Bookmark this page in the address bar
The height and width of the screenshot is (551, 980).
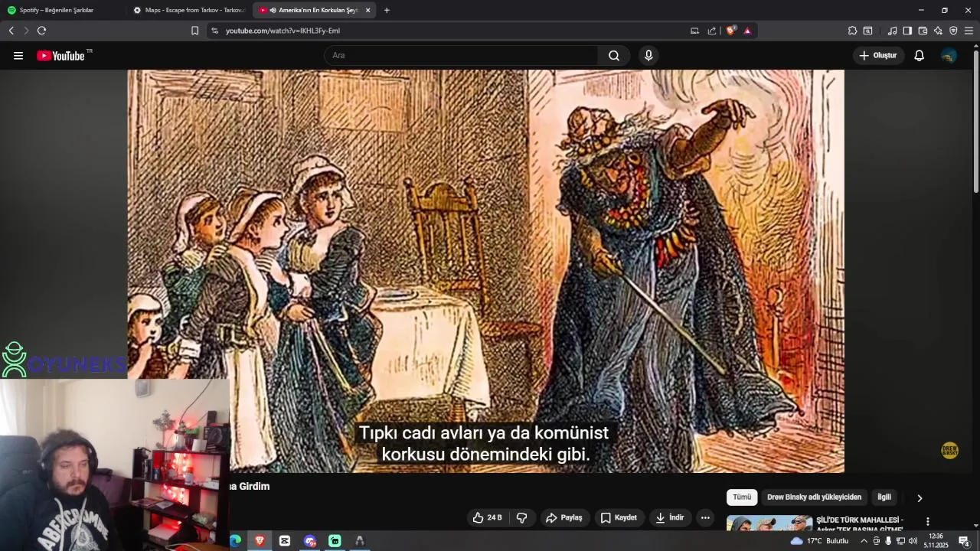(194, 31)
